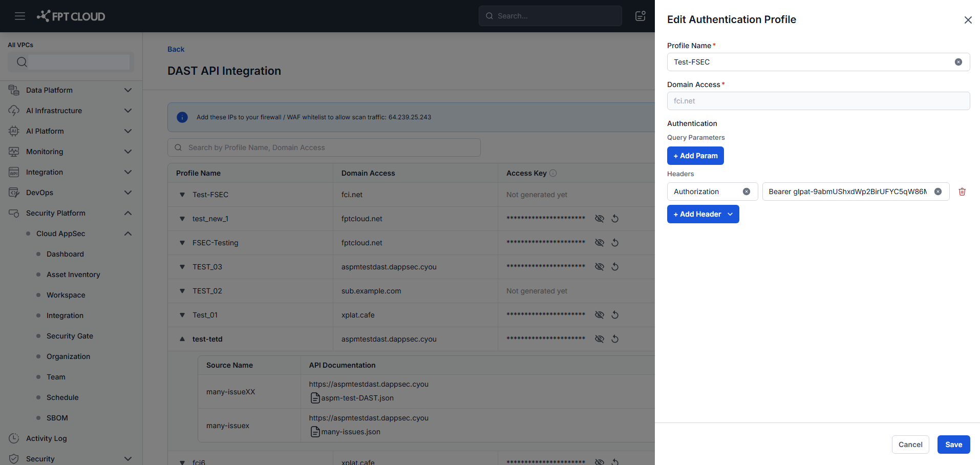Expand the test_new_1 profile row
The height and width of the screenshot is (465, 980).
click(x=182, y=219)
